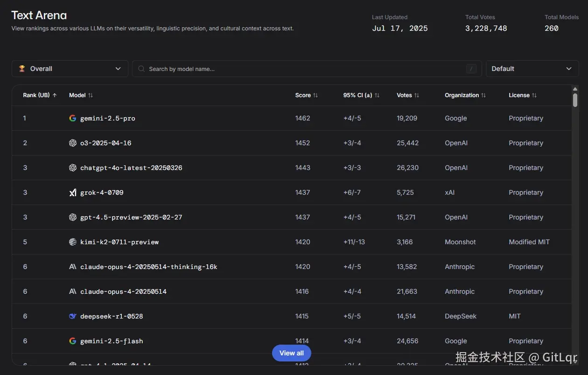The width and height of the screenshot is (588, 375).
Task: Click the sort arrows next to License header
Action: [x=534, y=95]
